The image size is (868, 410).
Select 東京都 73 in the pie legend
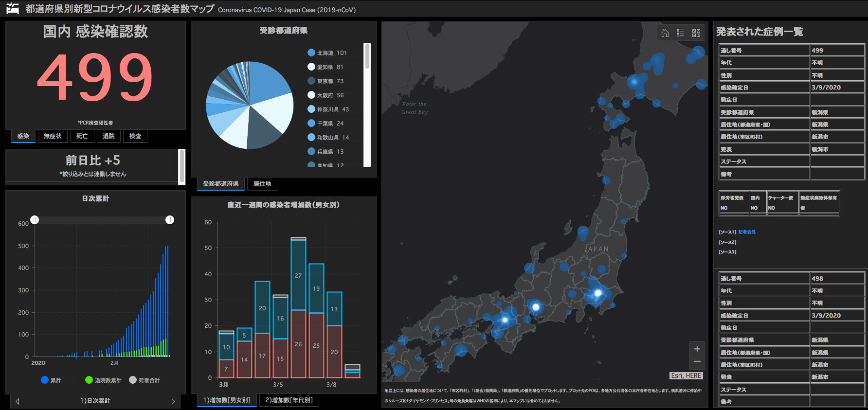325,81
